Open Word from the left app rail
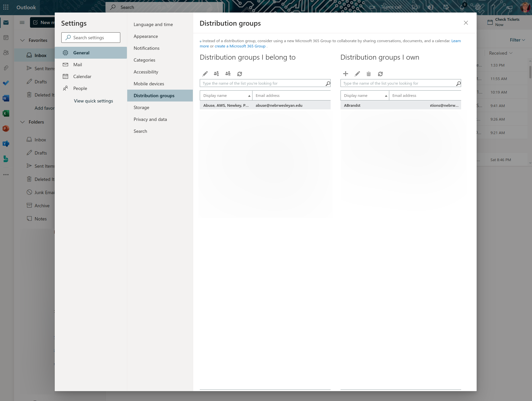Screen dimensions: 532x401 point(6,98)
